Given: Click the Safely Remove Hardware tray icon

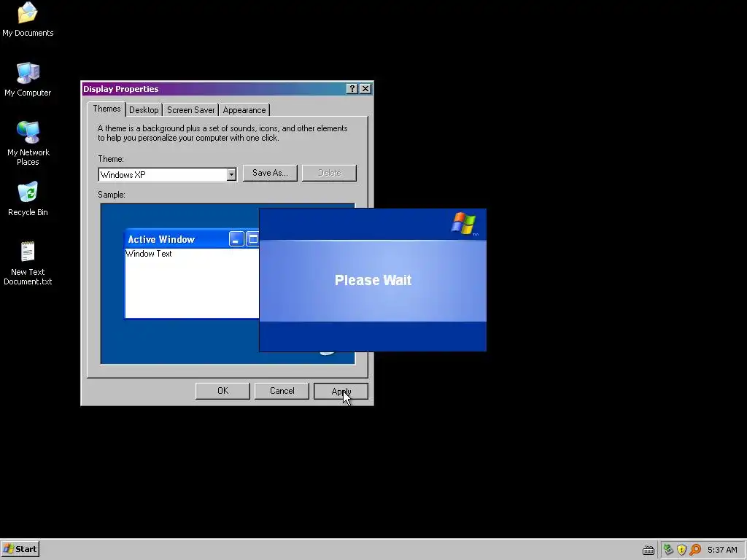Looking at the screenshot, I should (668, 550).
